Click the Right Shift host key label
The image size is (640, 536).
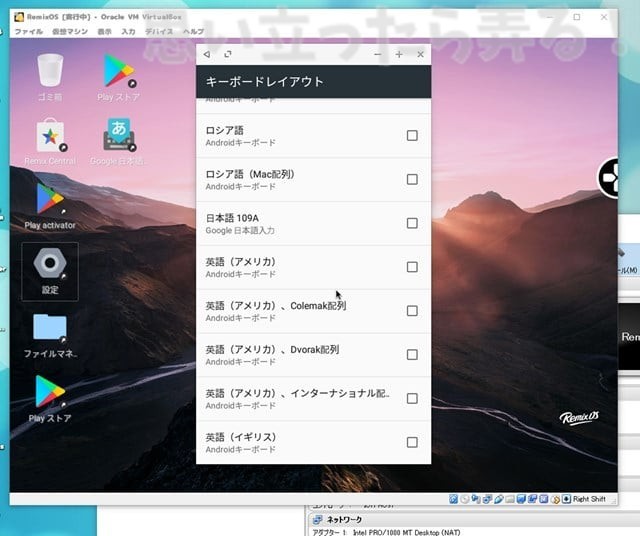[589, 499]
